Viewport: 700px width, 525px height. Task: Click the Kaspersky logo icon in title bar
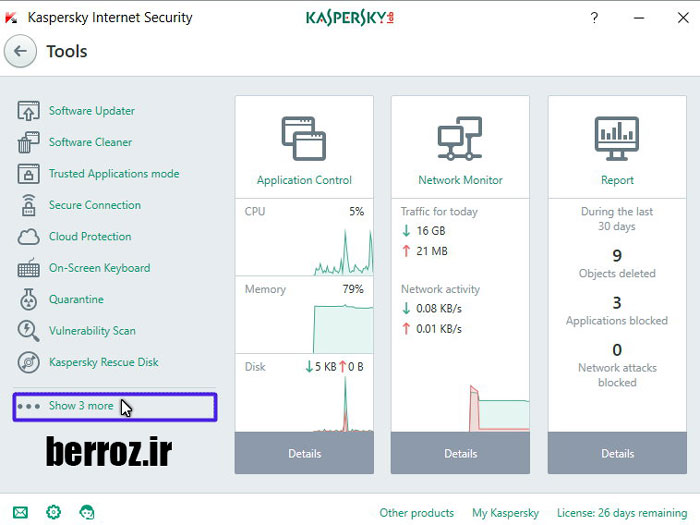click(x=11, y=17)
